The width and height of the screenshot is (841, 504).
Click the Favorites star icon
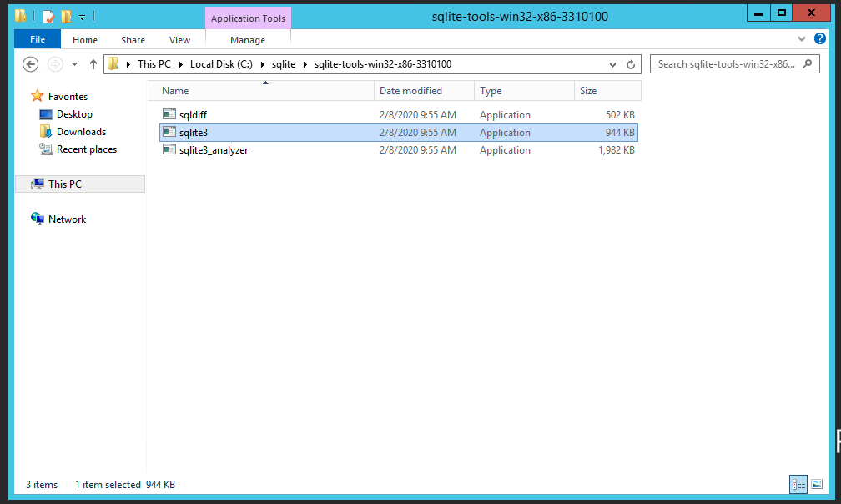37,96
